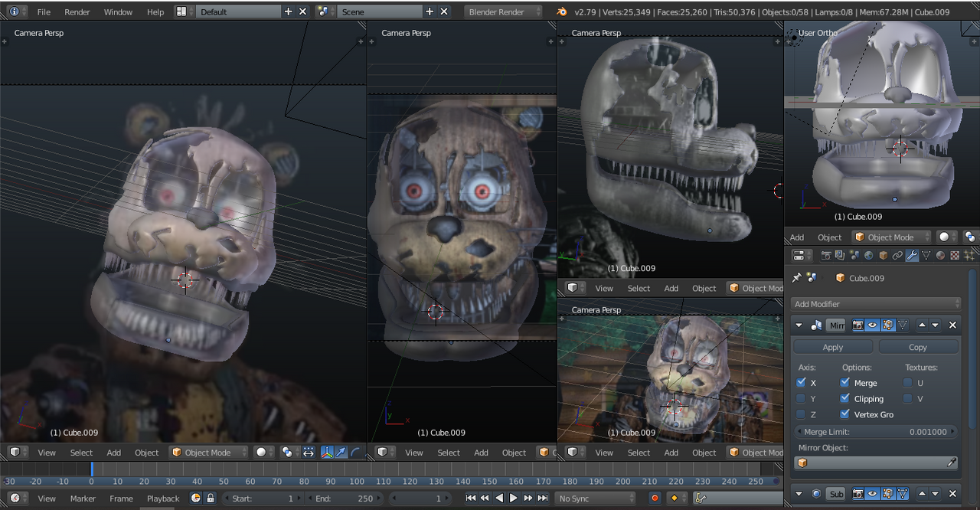This screenshot has width=980, height=510.
Task: Toggle the timeline range lock icon
Action: [x=211, y=498]
